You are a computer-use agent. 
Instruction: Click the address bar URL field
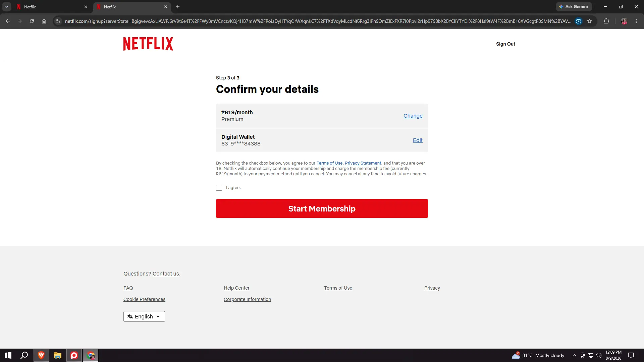point(318,21)
